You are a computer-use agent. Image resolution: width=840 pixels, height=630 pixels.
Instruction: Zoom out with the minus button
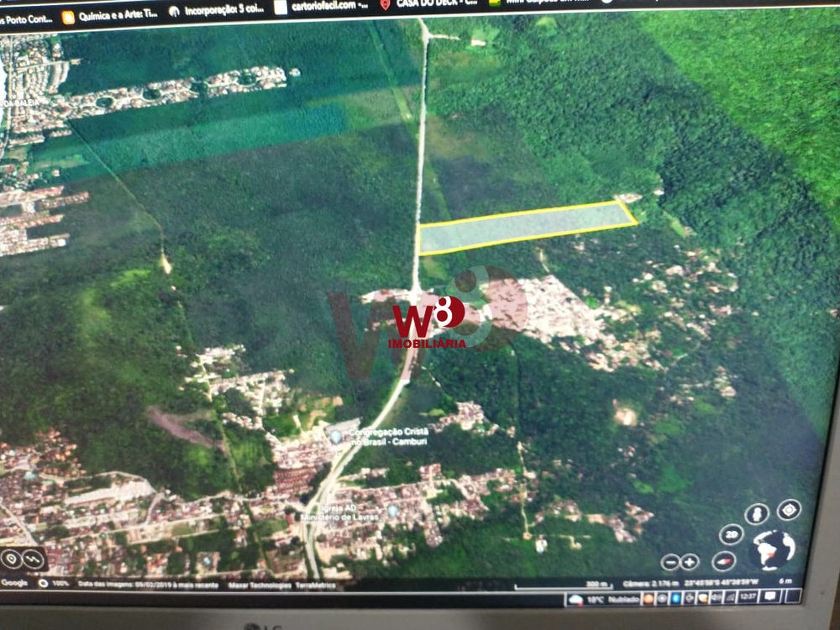pyautogui.click(x=669, y=562)
